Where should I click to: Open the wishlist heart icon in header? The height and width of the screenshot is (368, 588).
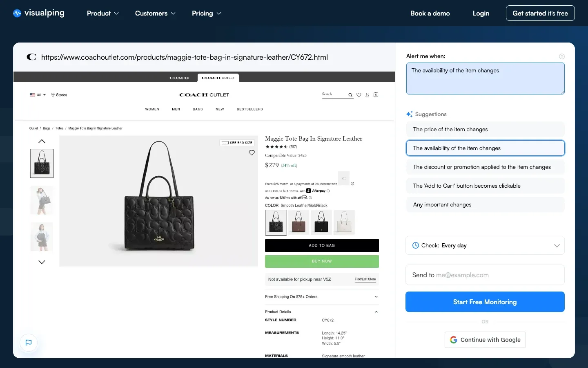359,95
